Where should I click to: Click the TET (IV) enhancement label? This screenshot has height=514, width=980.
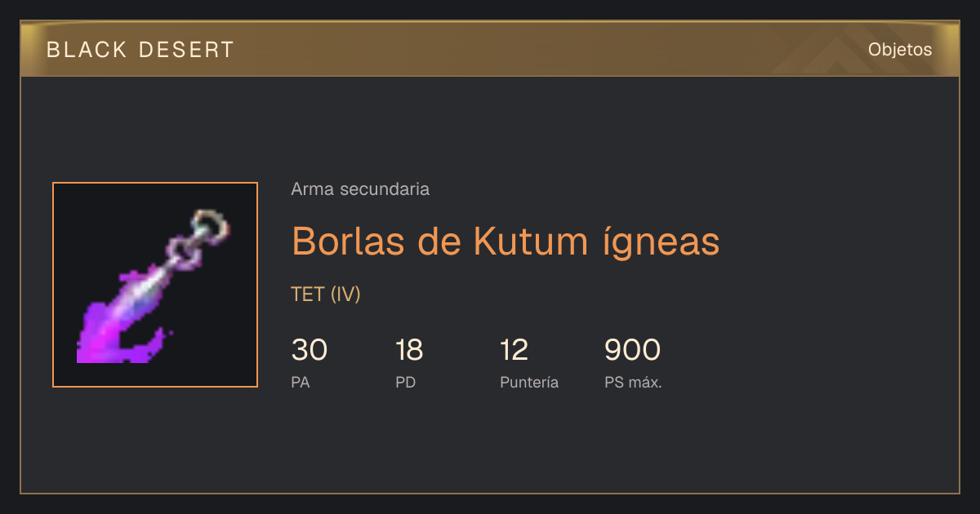point(326,295)
